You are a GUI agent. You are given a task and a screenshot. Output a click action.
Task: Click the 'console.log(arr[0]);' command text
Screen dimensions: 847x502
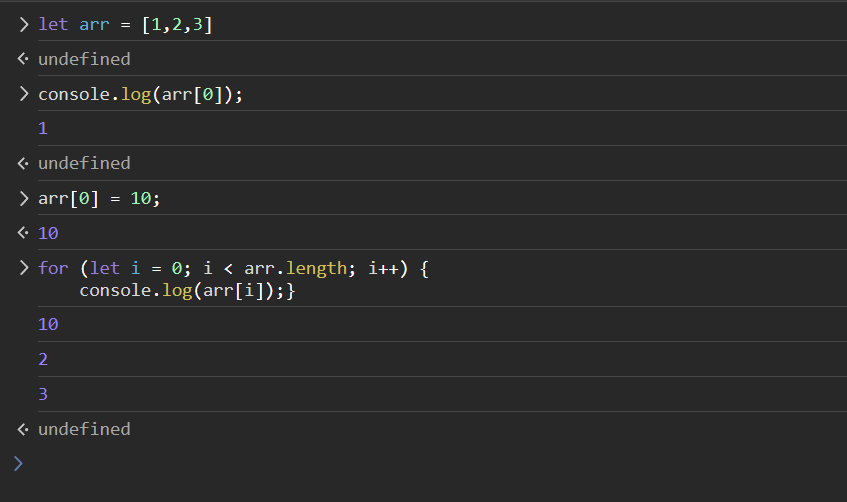click(x=141, y=95)
